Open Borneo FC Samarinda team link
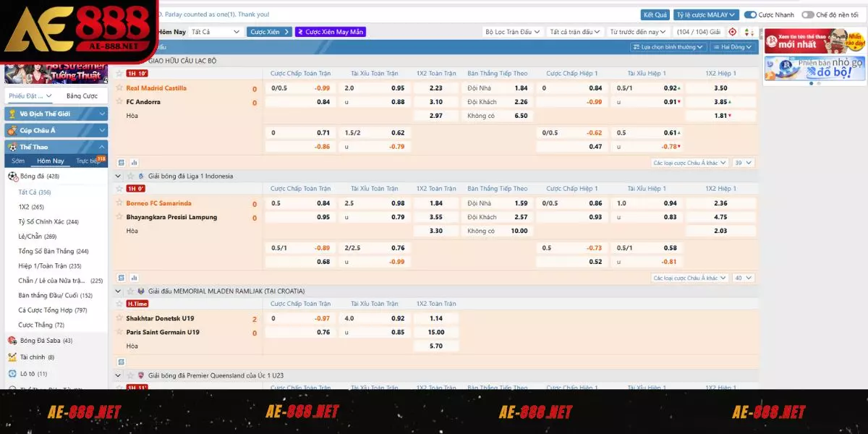 (160, 203)
